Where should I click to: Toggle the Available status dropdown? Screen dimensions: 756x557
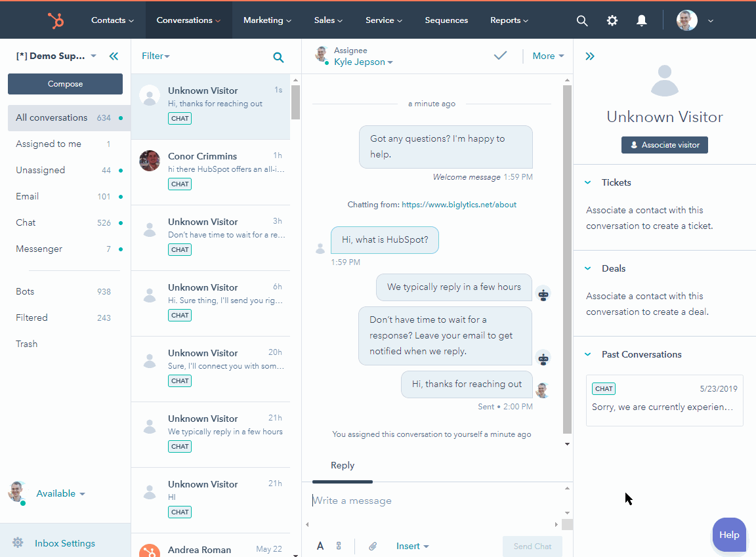tap(60, 493)
